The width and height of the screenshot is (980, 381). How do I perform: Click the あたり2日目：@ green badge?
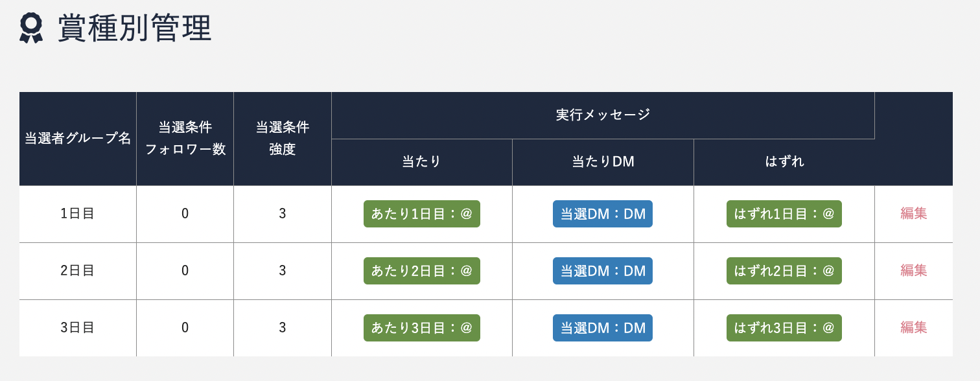pyautogui.click(x=422, y=271)
